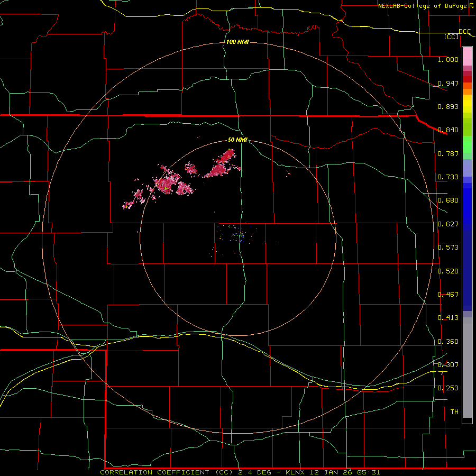This screenshot has width=476, height=476.
Task: Pick the light pink color bar segment
Action: point(467,57)
